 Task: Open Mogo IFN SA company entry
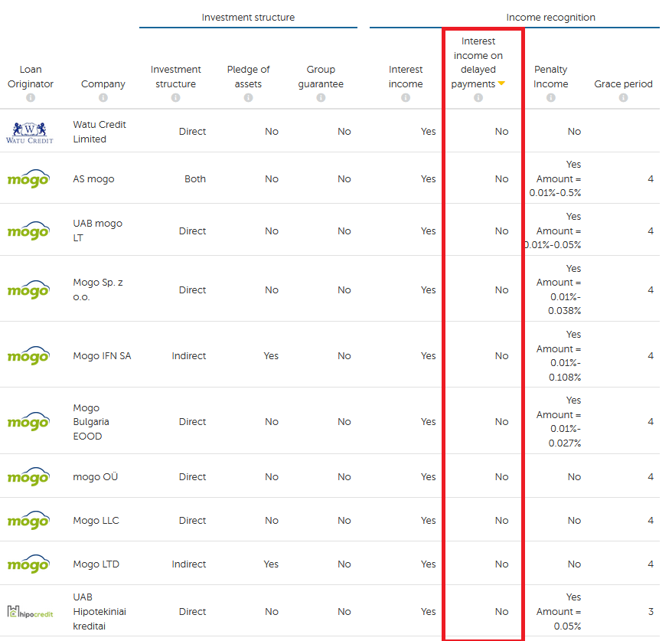[x=102, y=356]
